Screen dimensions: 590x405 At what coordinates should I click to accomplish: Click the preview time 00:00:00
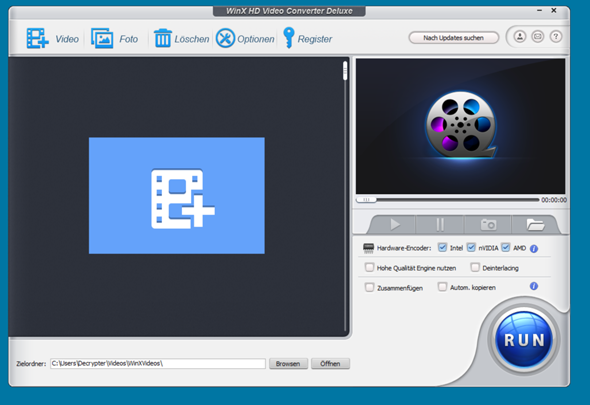click(x=554, y=200)
